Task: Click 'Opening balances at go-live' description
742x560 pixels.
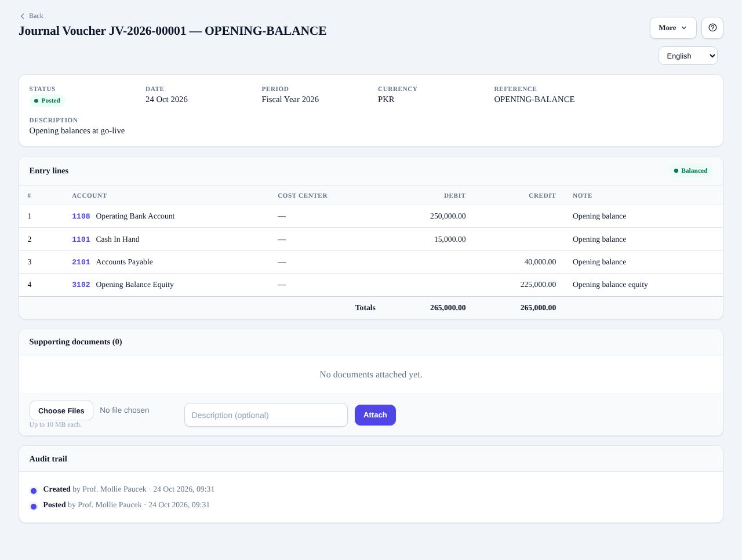Action: click(x=77, y=131)
